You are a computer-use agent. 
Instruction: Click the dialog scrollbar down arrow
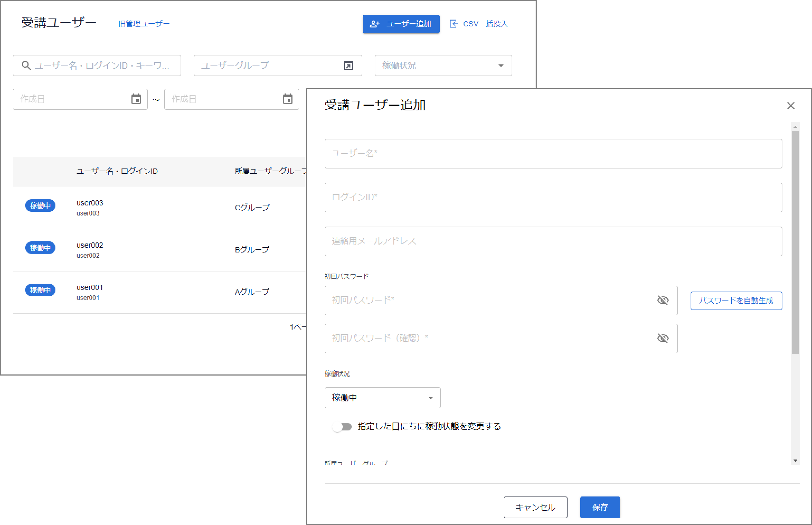pos(795,461)
